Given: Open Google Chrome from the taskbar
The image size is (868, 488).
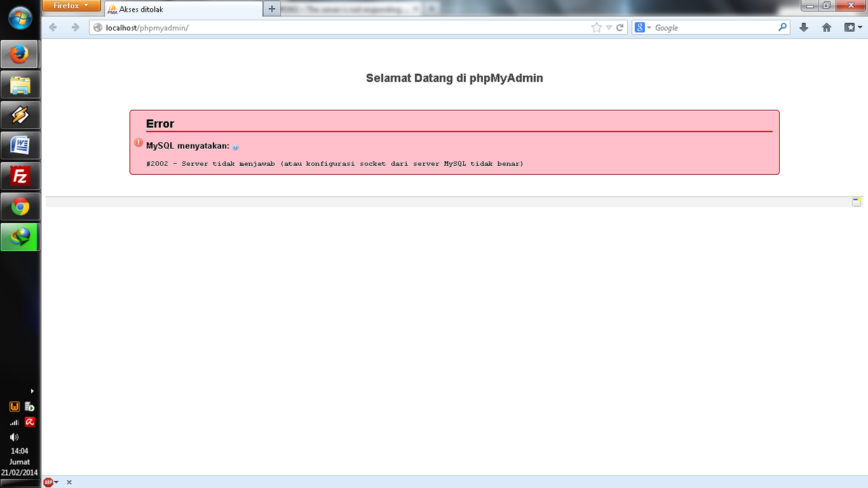Looking at the screenshot, I should (20, 207).
